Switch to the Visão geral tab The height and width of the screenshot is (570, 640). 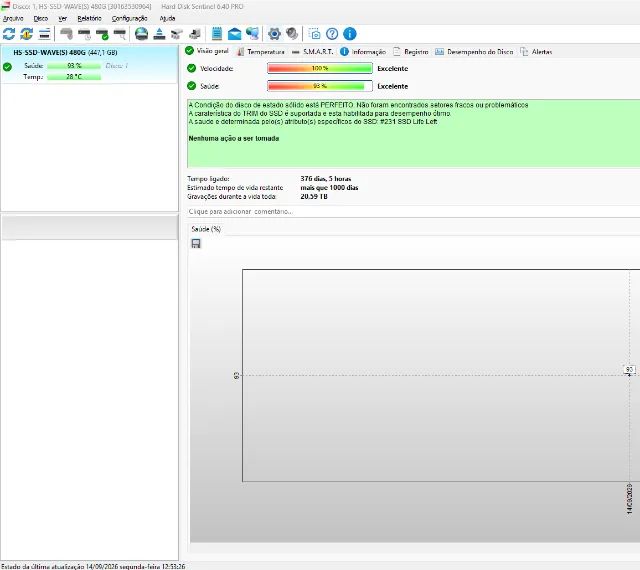[x=207, y=51]
